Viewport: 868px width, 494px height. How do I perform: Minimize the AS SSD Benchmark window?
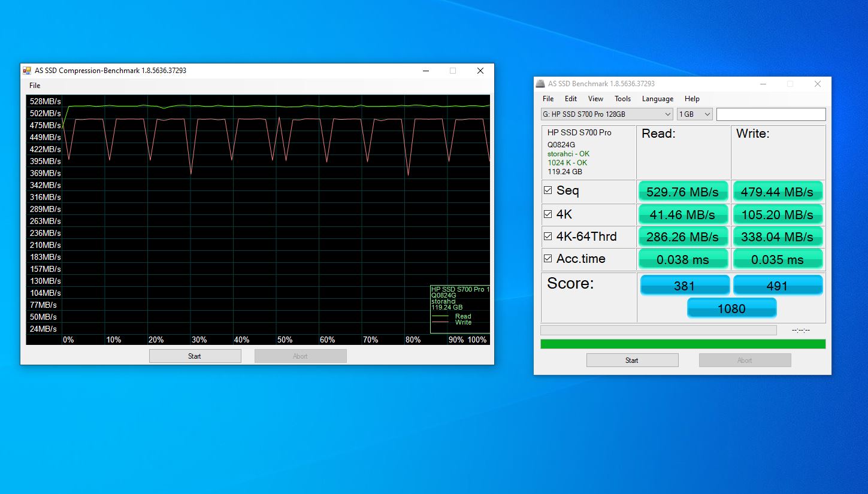(763, 84)
